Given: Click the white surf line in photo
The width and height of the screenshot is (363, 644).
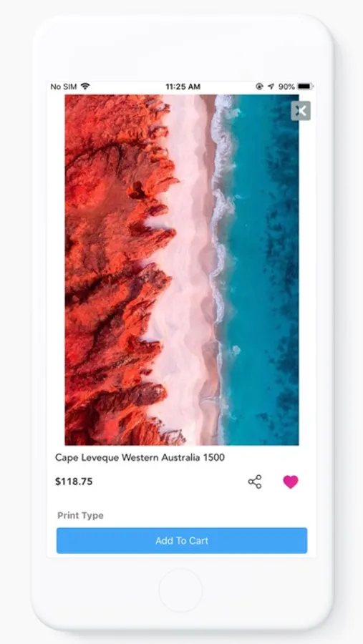Looking at the screenshot, I should point(220,246).
